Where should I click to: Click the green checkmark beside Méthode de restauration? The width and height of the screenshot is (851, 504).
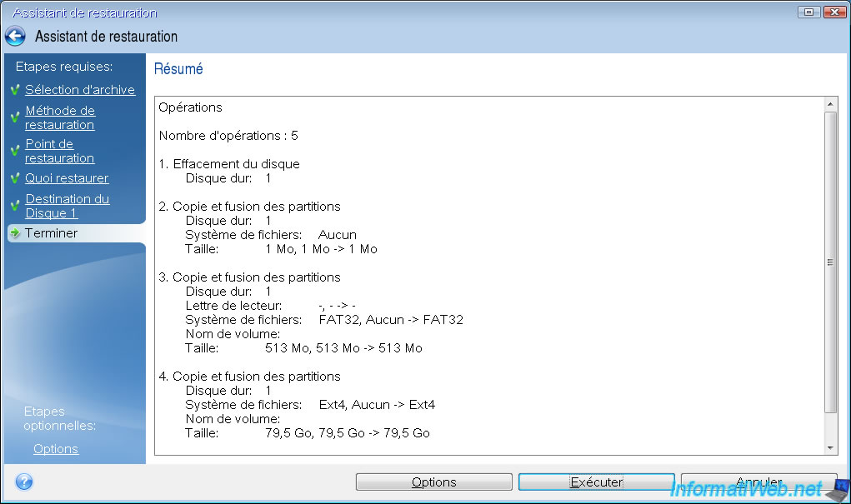point(15,117)
